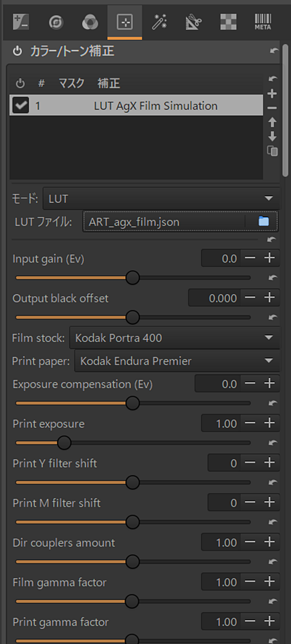This screenshot has width=291, height=644.
Task: Open the Color tab with overlapping circles
Action: [90, 21]
